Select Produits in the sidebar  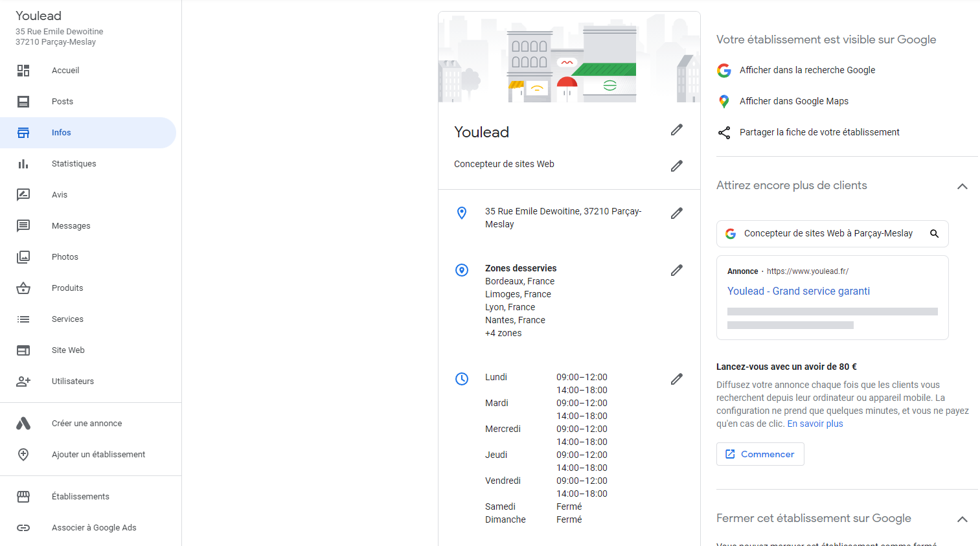coord(88,288)
